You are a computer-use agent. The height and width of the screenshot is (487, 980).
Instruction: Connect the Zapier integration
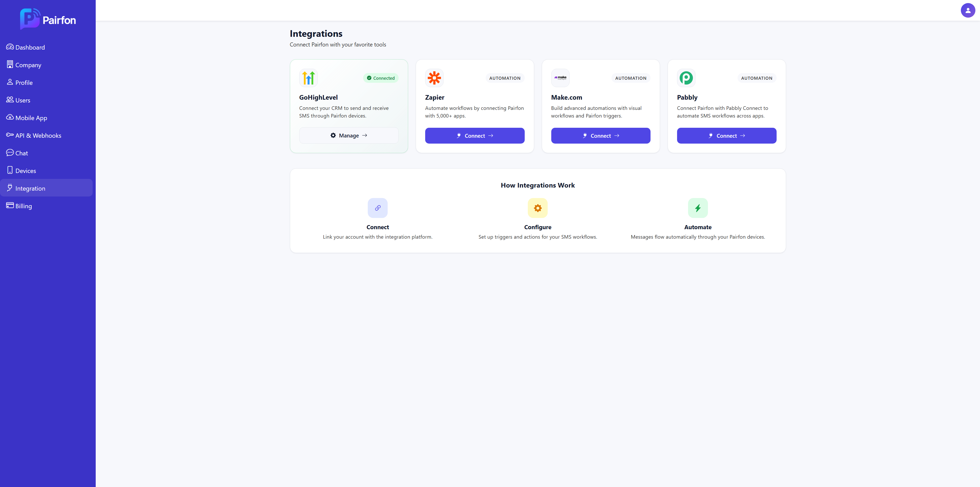[474, 136]
